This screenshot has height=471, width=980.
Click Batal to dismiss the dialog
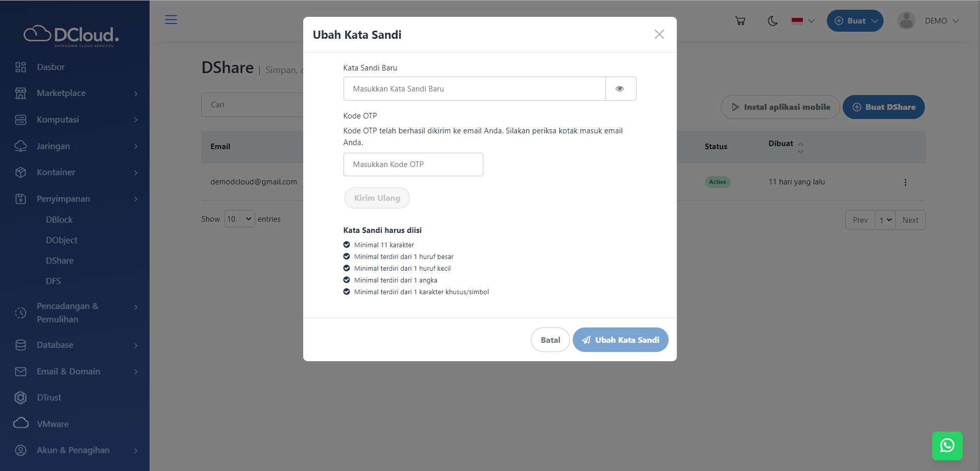click(550, 339)
